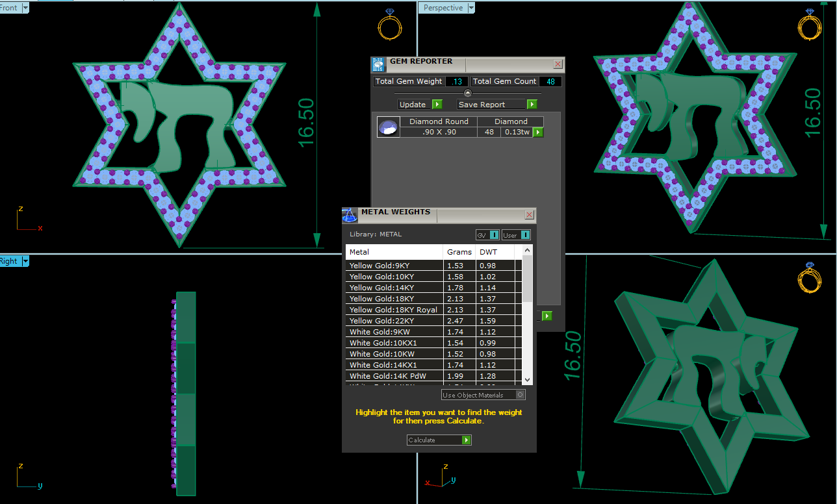
Task: Click the Metal Weights scale icon
Action: [x=350, y=216]
